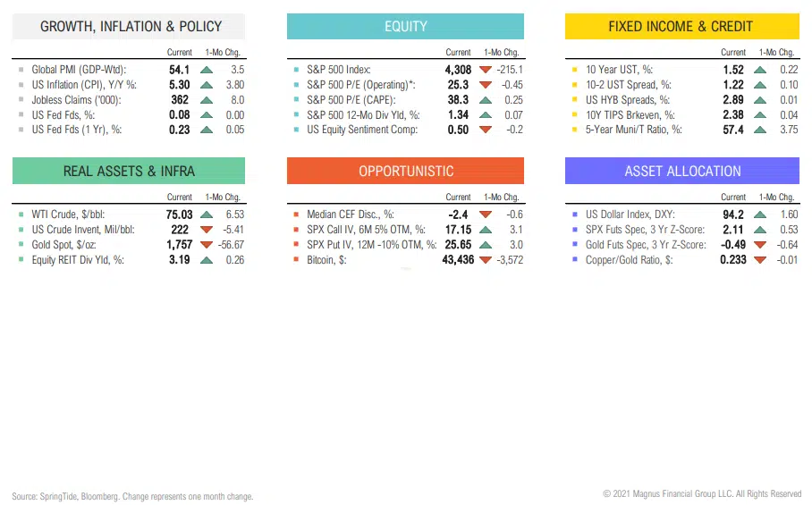
Task: Click the red down arrow next to Bitcoin
Action: [486, 260]
